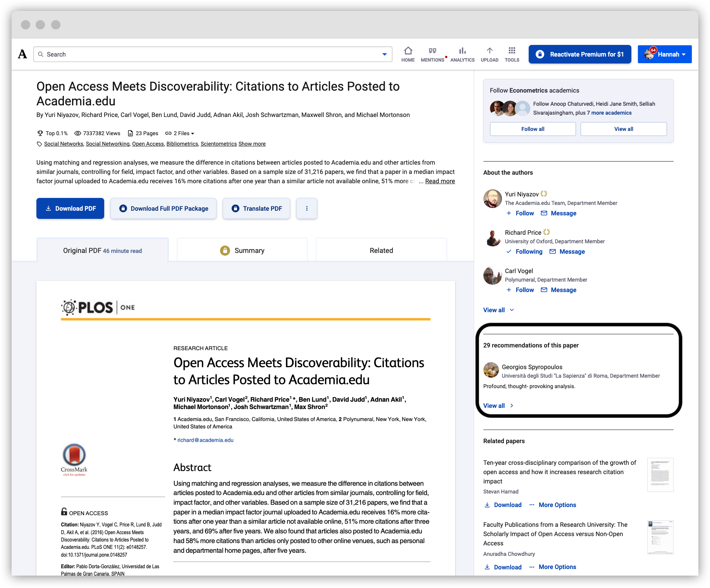Open the Ten-year cross-disciplinary paper thumbnail
710x588 pixels.
pyautogui.click(x=660, y=475)
